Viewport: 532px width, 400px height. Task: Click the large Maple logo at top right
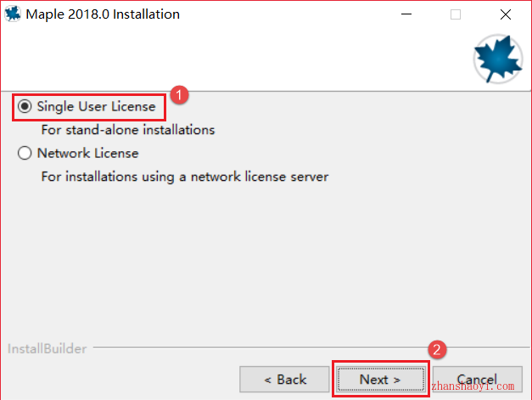pyautogui.click(x=498, y=59)
